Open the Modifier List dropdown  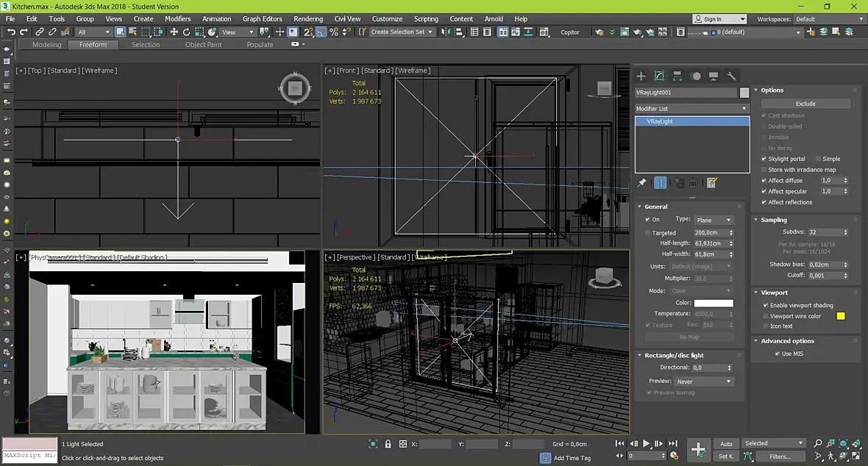coord(691,109)
